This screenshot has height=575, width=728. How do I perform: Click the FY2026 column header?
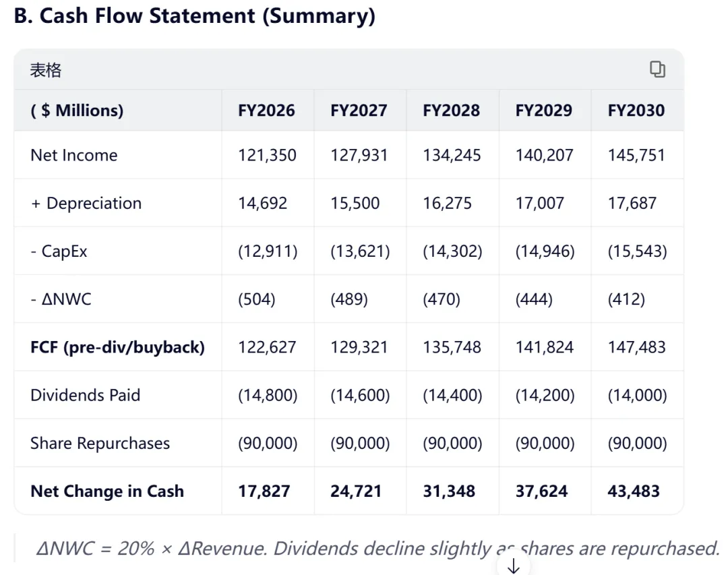(x=266, y=111)
